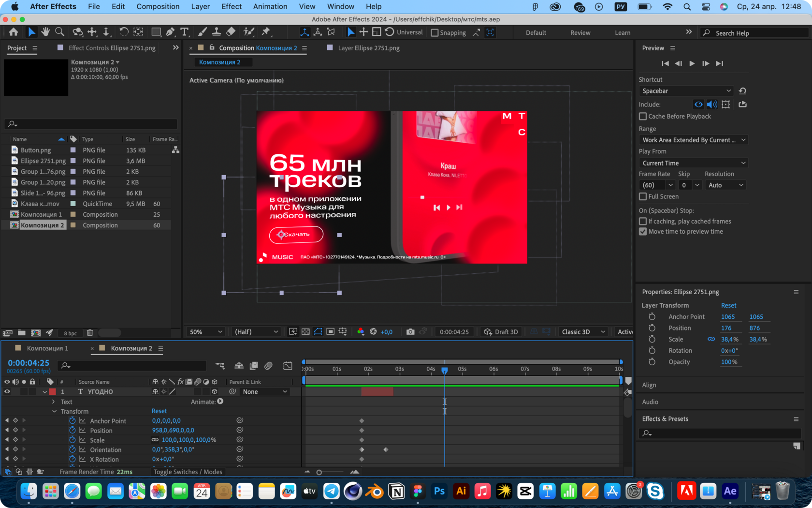Enable the Full Screen checkbox
Image resolution: width=812 pixels, height=508 pixels.
click(643, 196)
